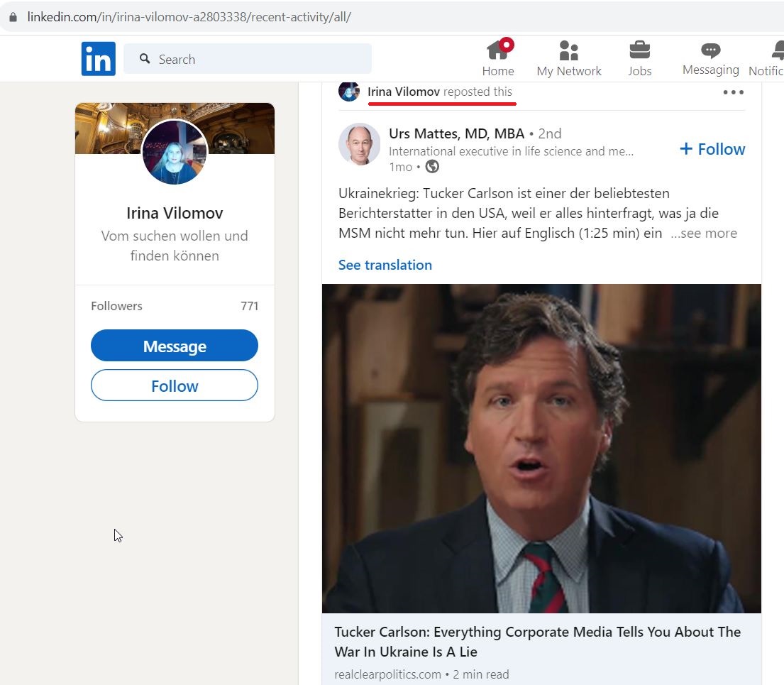
Task: Click the Followers label in the sidebar card
Action: point(116,306)
